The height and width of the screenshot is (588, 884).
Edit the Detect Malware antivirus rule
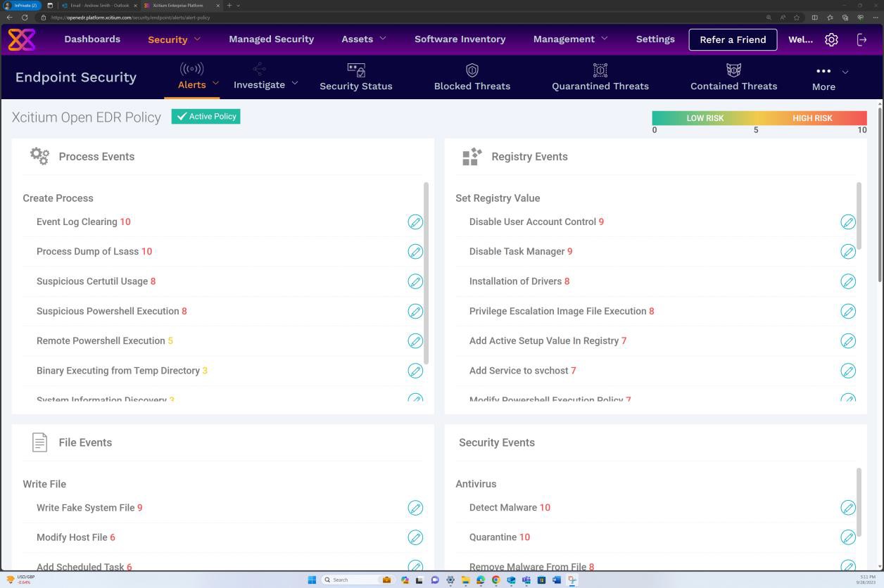849,507
